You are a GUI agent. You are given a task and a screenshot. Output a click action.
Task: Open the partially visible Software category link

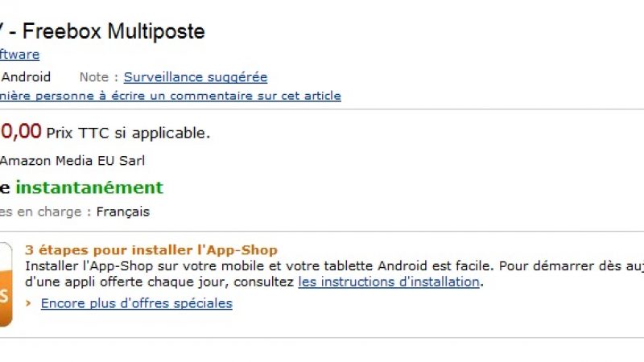point(19,55)
